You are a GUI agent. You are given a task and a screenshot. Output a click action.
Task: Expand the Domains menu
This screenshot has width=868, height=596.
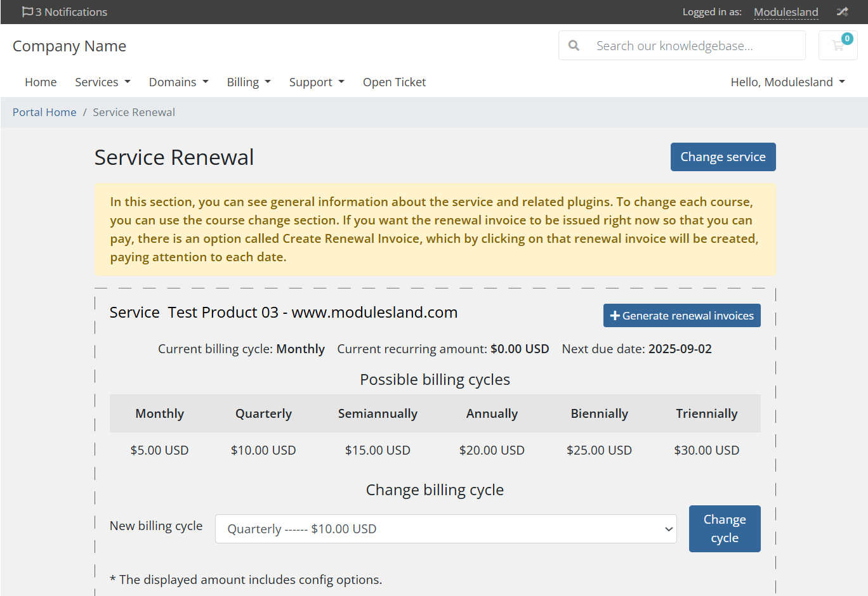pos(179,82)
